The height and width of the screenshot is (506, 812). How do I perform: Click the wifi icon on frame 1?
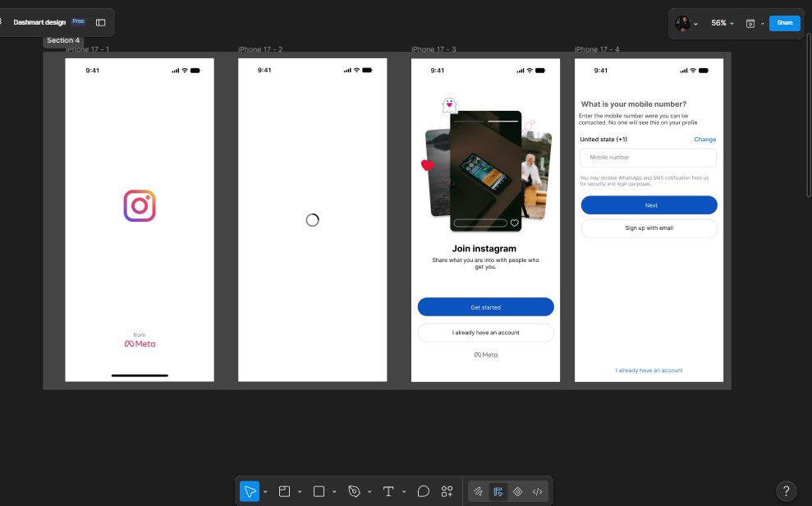(x=185, y=71)
